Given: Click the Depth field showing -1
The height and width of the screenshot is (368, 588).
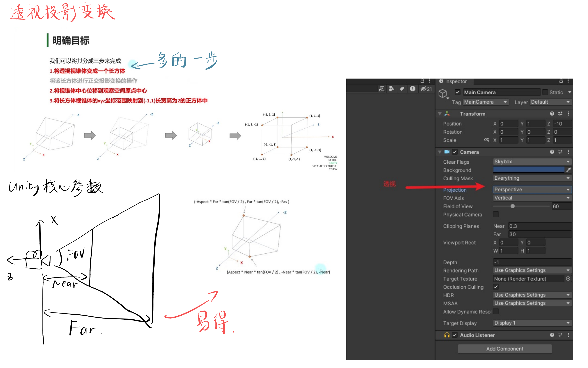Looking at the screenshot, I should (x=532, y=262).
